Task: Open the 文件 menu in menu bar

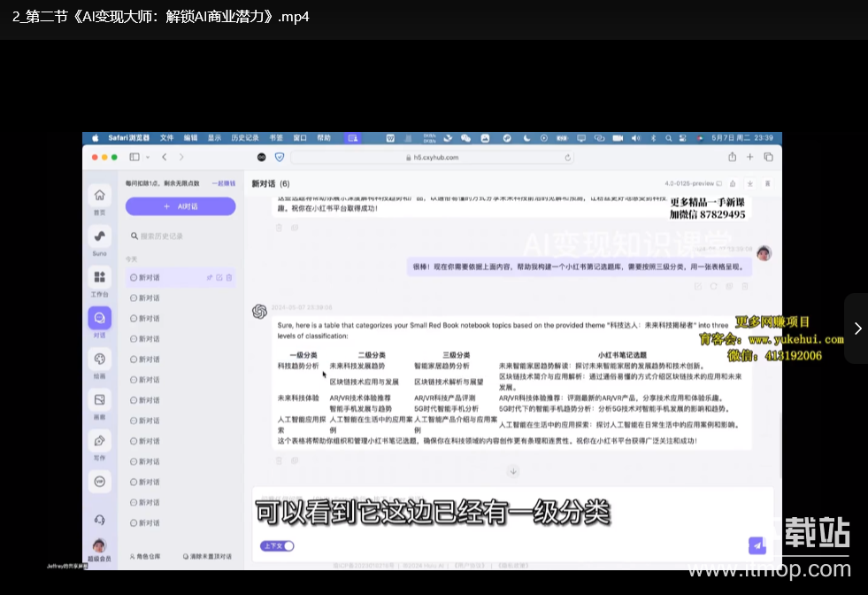Action: click(x=166, y=138)
